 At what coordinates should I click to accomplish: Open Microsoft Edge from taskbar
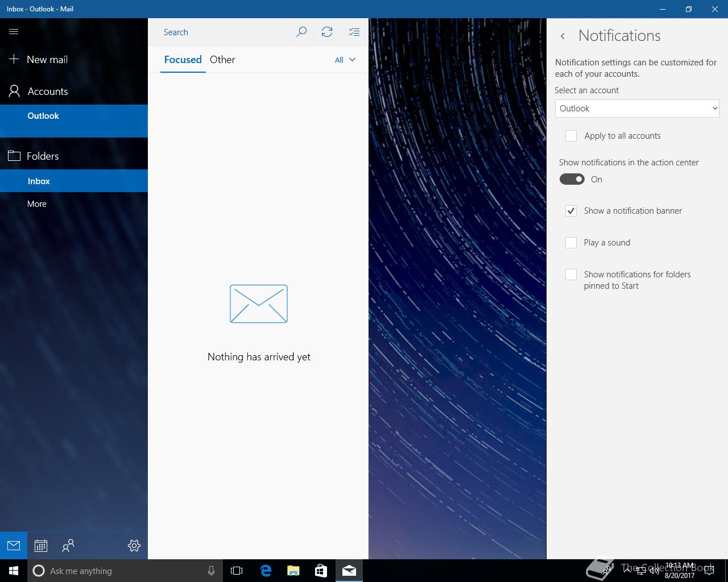(x=266, y=571)
